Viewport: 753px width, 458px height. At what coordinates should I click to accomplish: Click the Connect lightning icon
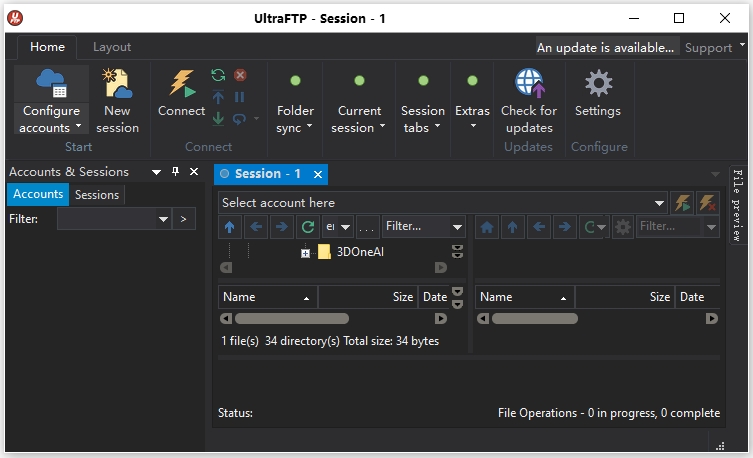[x=181, y=84]
